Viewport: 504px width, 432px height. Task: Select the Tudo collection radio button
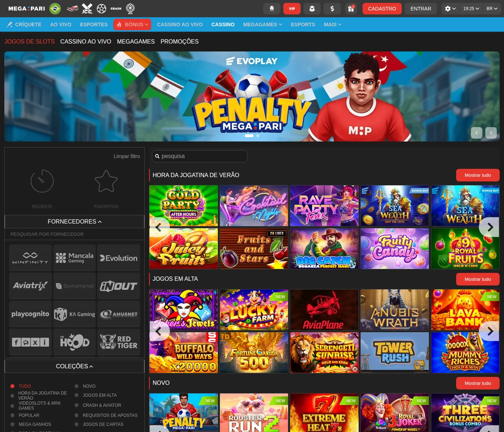coord(12,386)
